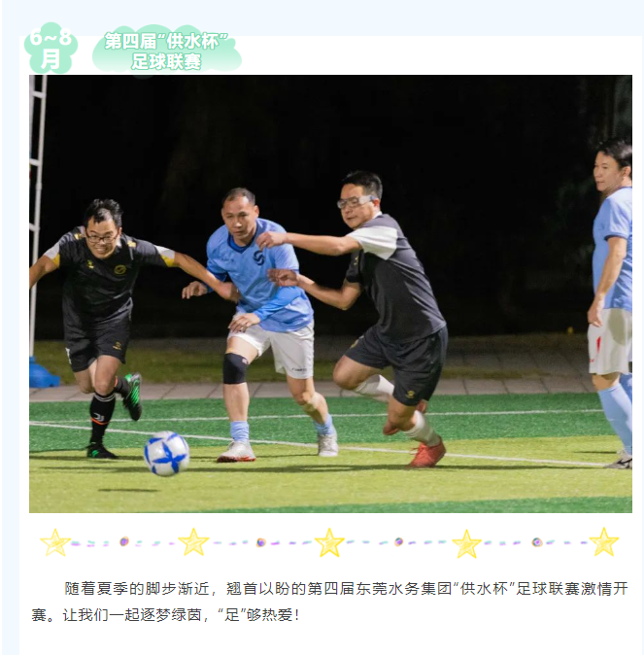Click the blue and white soccer ball

pos(167,454)
